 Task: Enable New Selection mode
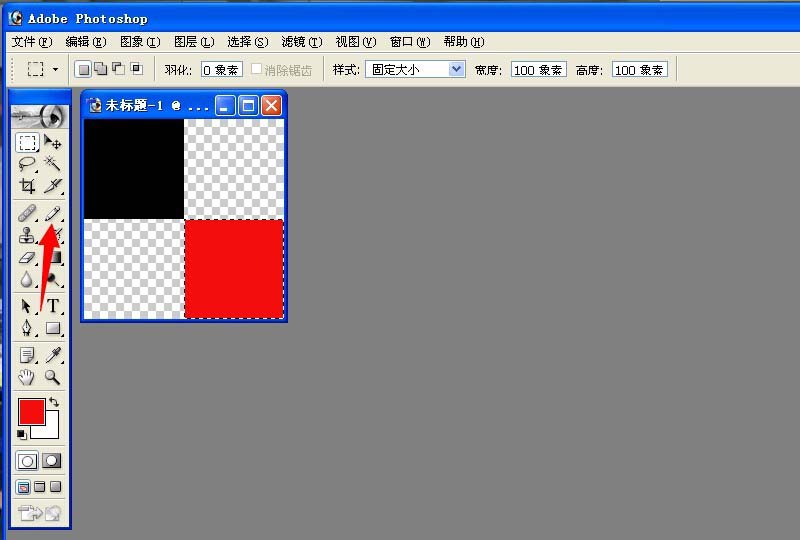pyautogui.click(x=83, y=69)
